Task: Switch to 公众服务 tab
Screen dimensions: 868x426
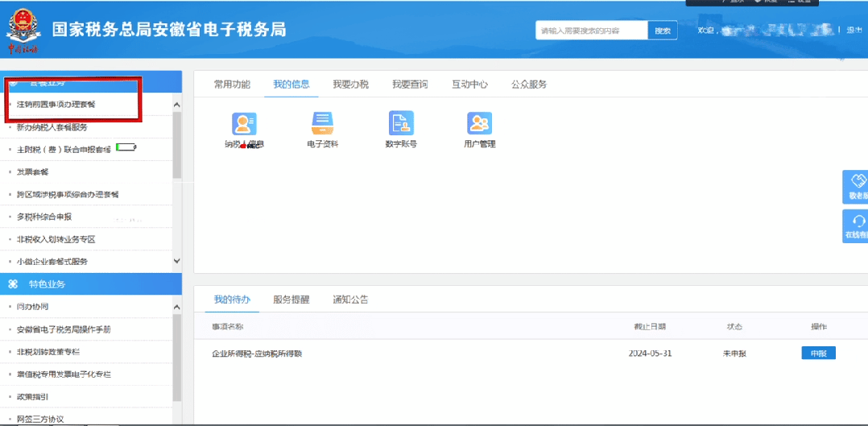Action: coord(529,85)
